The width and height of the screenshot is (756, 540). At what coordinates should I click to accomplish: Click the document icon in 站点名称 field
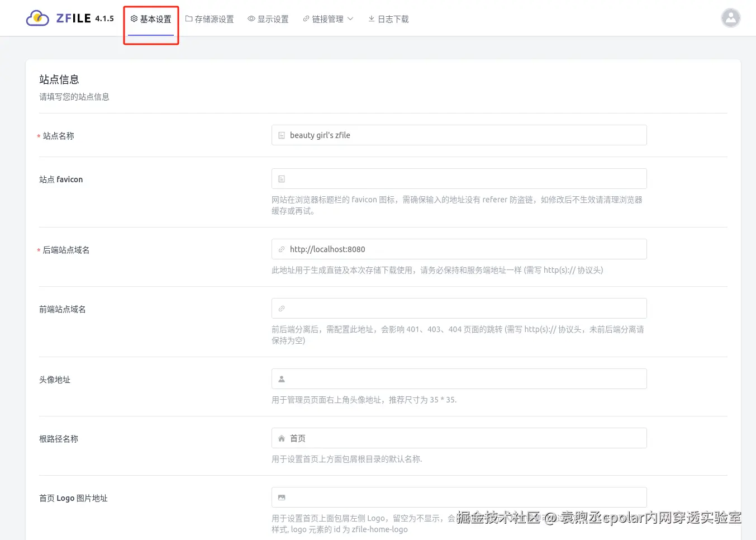click(x=282, y=135)
